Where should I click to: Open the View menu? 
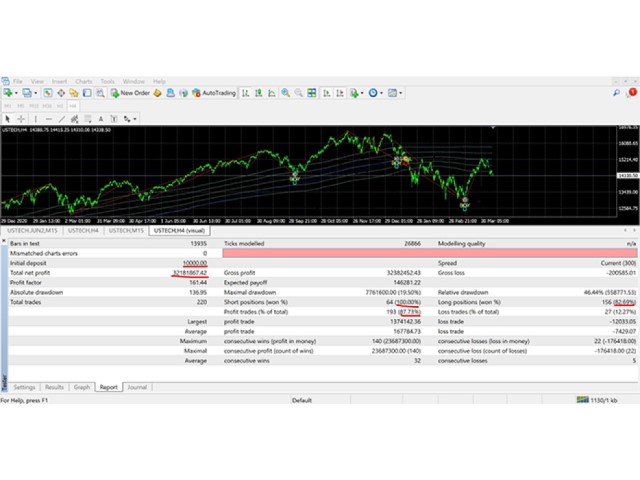37,81
